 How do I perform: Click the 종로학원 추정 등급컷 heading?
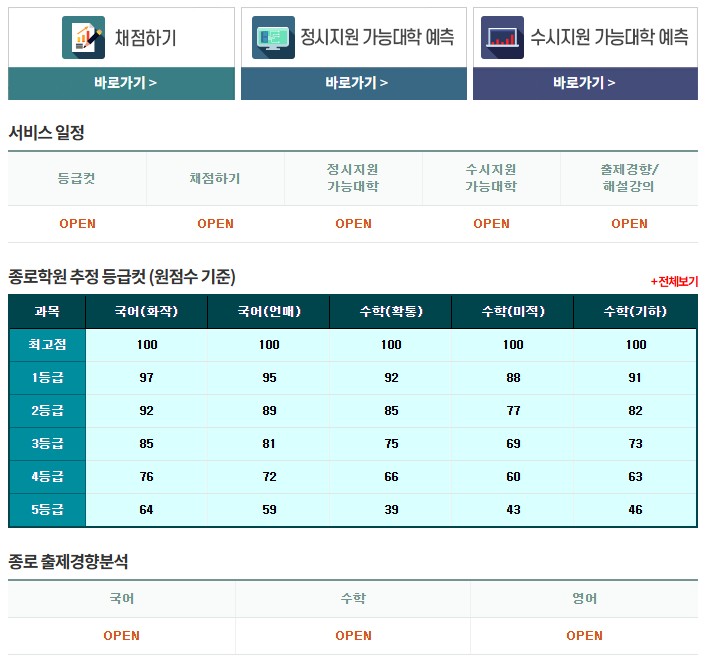click(122, 277)
